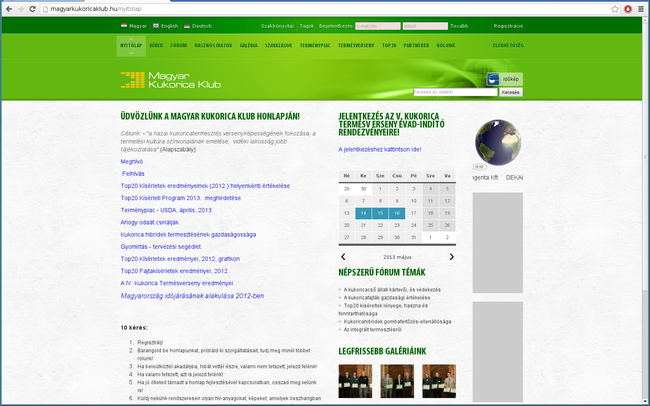This screenshot has height=406, width=650.
Task: Open the FÓRUM menu item
Action: (179, 46)
